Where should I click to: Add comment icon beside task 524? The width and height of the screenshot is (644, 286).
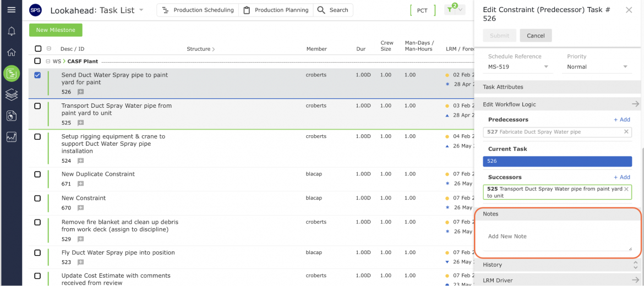coord(81,161)
